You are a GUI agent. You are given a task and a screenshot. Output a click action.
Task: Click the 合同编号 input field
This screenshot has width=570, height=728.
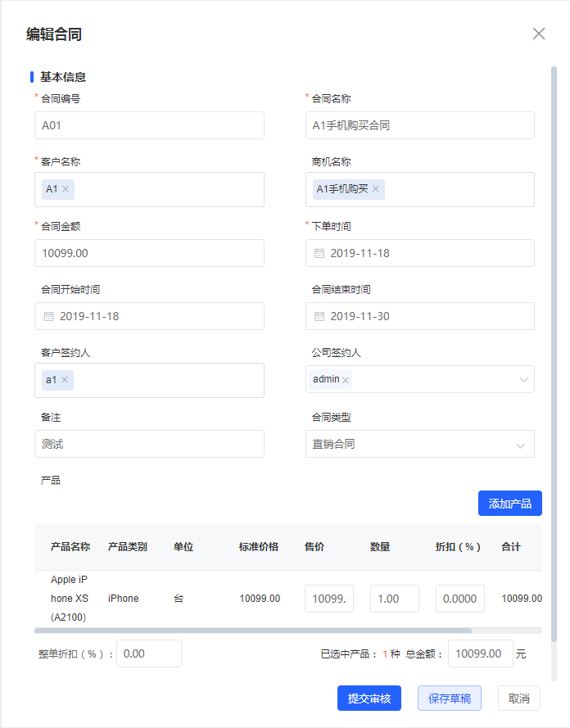pos(149,125)
